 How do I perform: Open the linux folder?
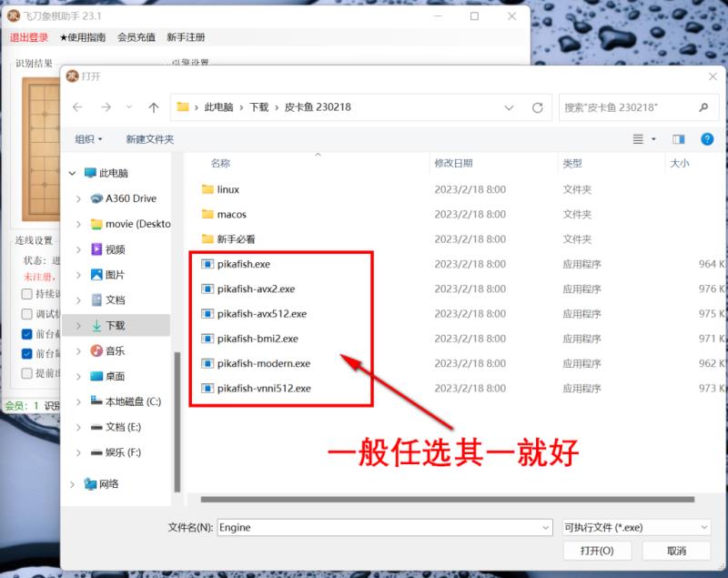pyautogui.click(x=227, y=189)
